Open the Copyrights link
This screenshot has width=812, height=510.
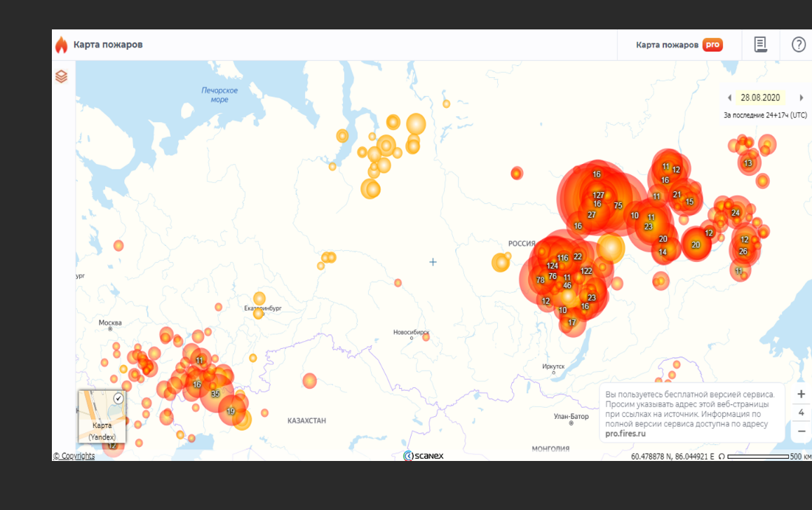tap(74, 455)
